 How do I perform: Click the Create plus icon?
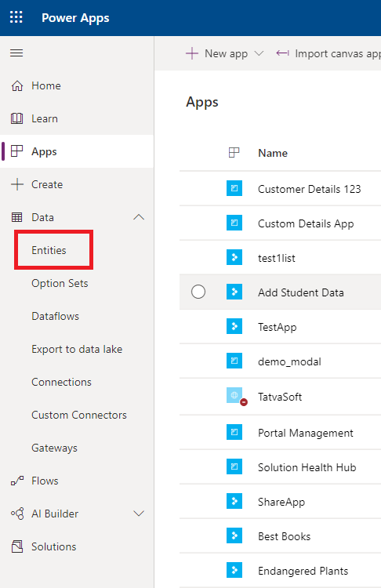coord(17,184)
